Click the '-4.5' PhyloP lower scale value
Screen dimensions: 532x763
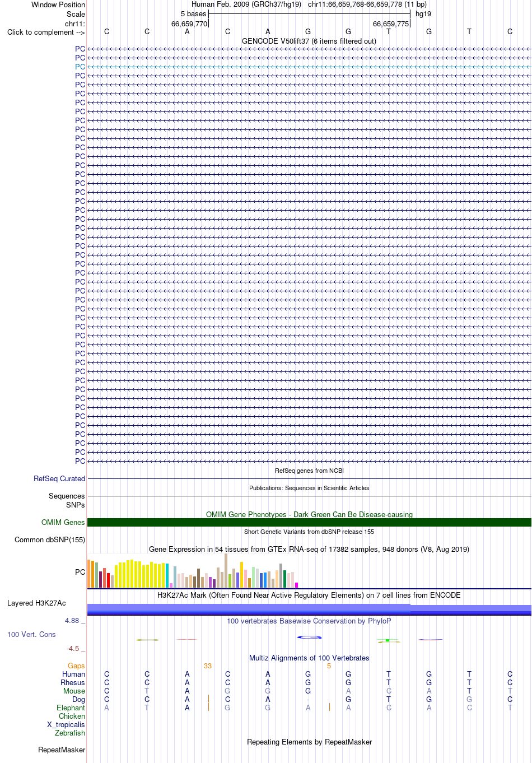[73, 648]
